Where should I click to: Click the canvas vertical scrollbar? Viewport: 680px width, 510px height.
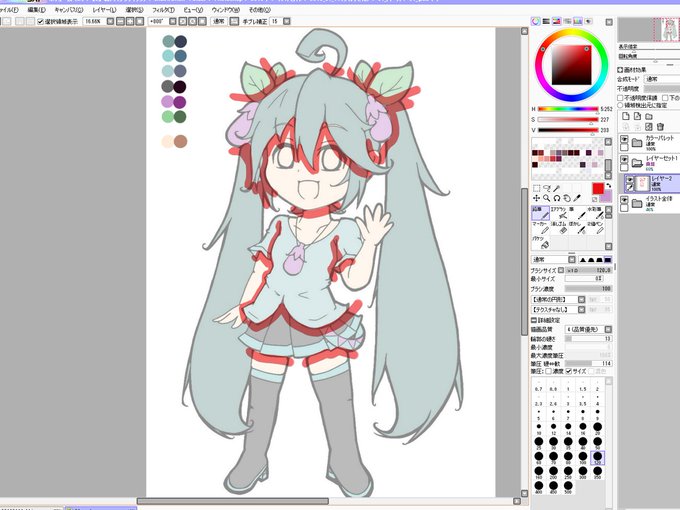pyautogui.click(x=524, y=262)
